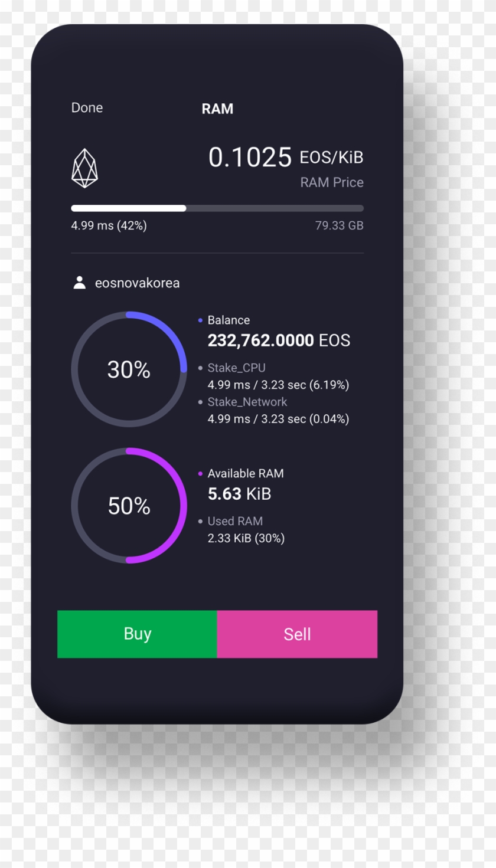
Task: Click the gray Stake_Network legend dot
Action: pyautogui.click(x=201, y=402)
